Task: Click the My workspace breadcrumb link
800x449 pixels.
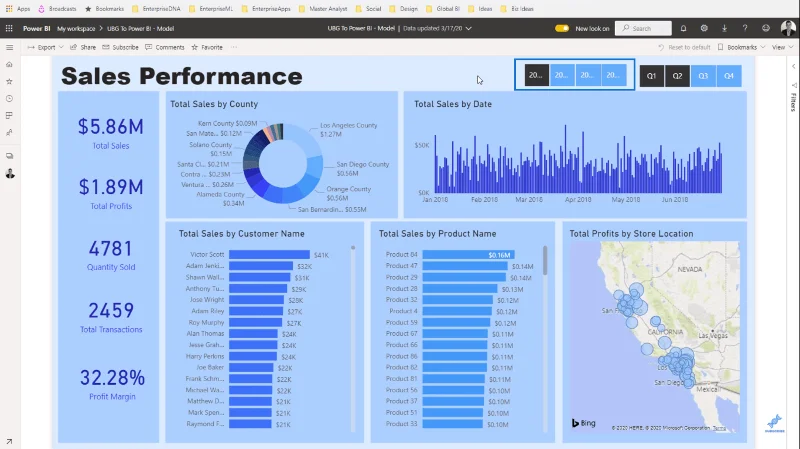Action: pos(76,29)
